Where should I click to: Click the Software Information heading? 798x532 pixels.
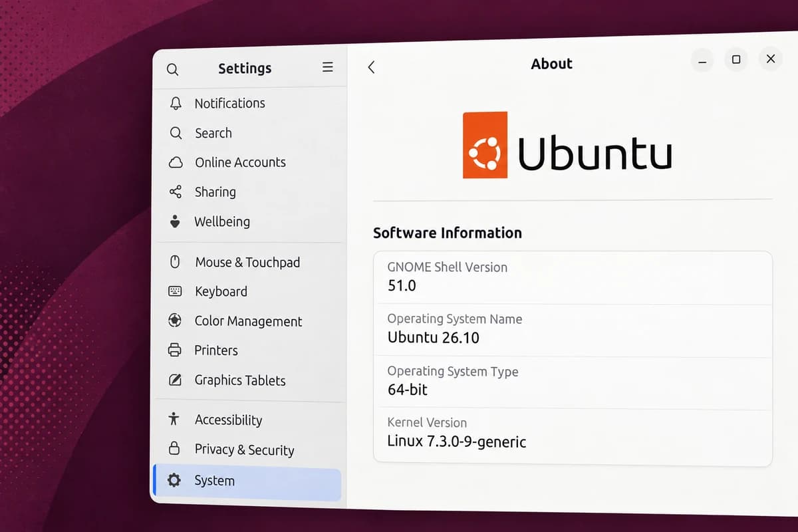point(448,233)
